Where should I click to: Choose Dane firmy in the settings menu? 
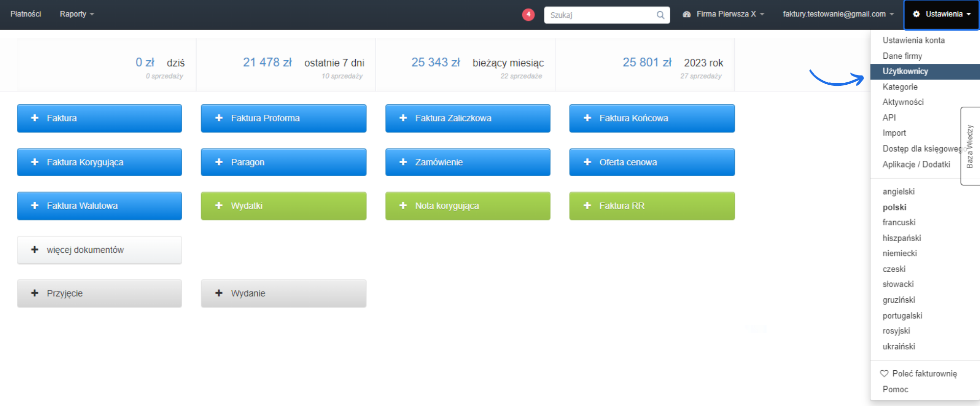pos(902,56)
